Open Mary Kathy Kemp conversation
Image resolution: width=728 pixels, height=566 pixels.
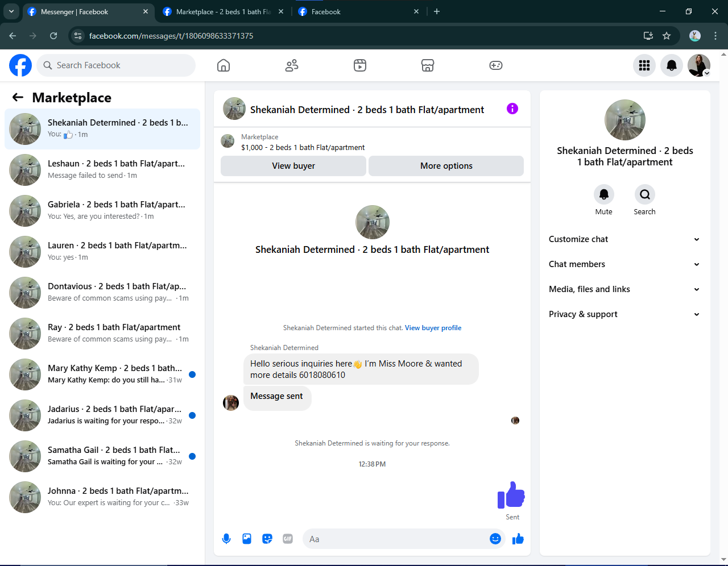pos(102,374)
